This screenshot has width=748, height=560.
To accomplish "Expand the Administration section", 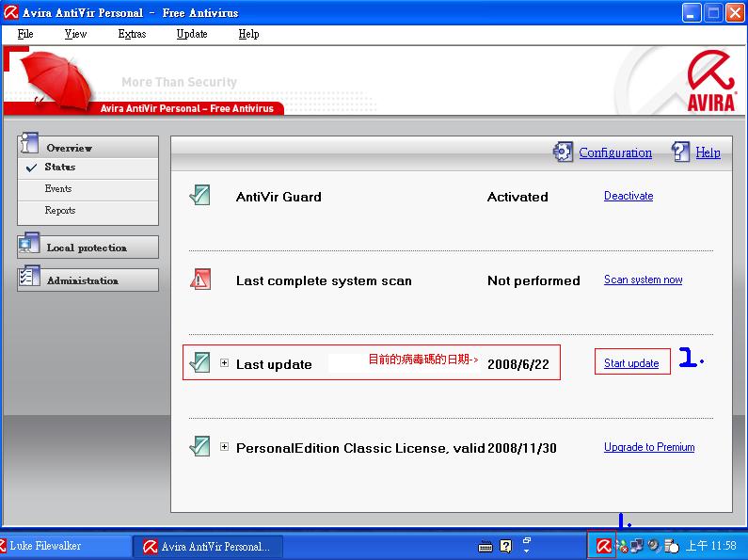I will coord(88,280).
